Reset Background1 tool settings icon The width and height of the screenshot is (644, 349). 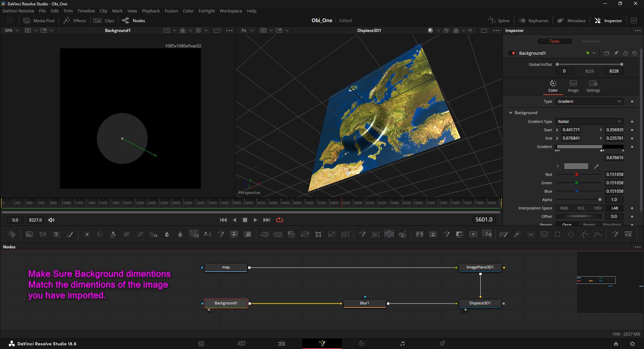coord(635,53)
